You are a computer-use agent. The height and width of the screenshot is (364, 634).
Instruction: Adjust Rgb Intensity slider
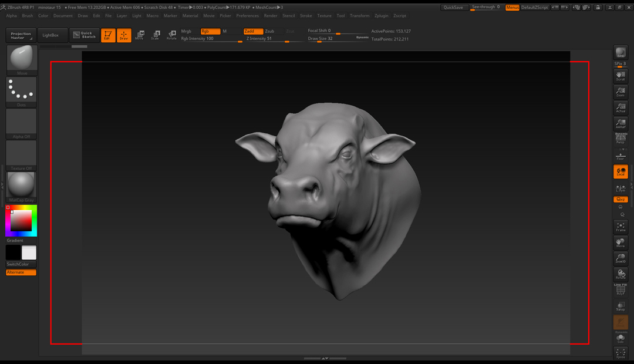click(211, 39)
